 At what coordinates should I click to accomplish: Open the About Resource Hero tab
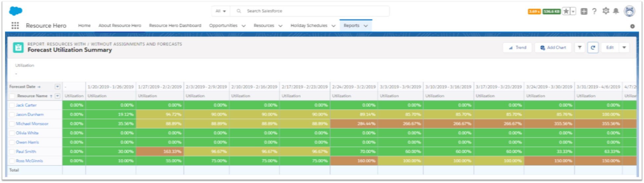click(120, 25)
